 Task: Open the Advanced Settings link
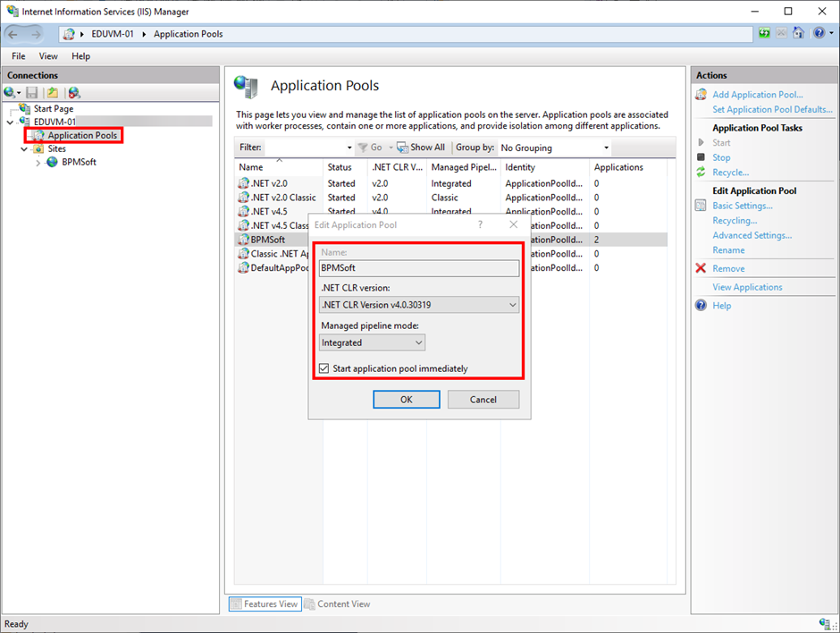point(752,235)
